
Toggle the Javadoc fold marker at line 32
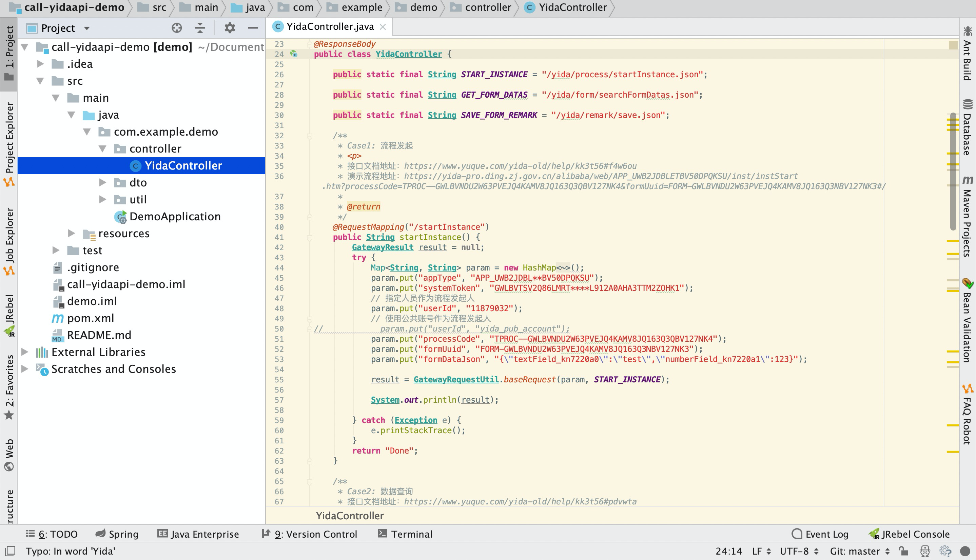coord(309,136)
